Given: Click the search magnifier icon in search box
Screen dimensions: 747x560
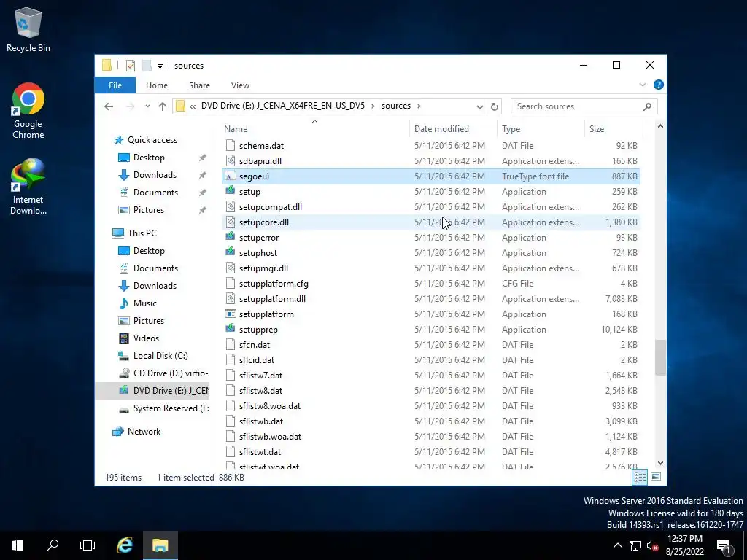Looking at the screenshot, I should coord(647,106).
